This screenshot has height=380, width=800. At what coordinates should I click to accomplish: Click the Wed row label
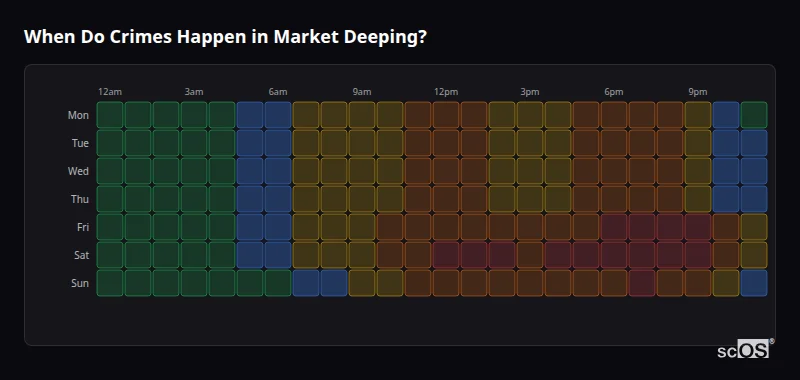pyautogui.click(x=78, y=171)
